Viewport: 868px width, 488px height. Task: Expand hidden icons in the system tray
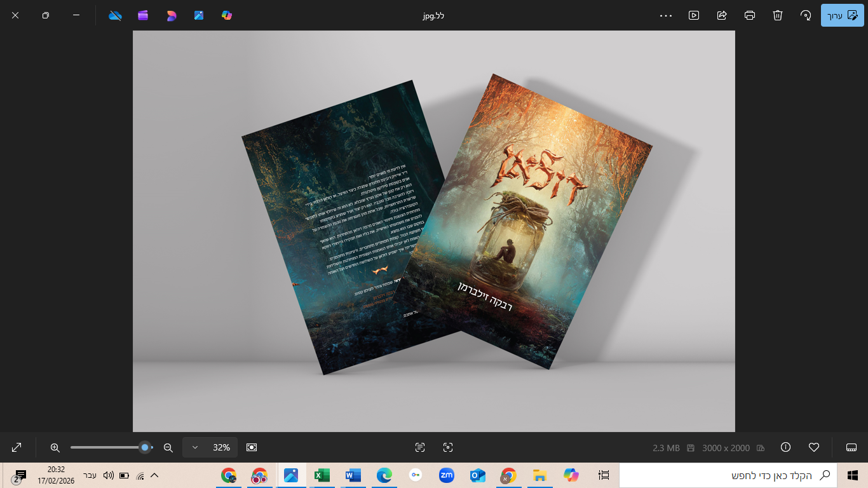154,475
